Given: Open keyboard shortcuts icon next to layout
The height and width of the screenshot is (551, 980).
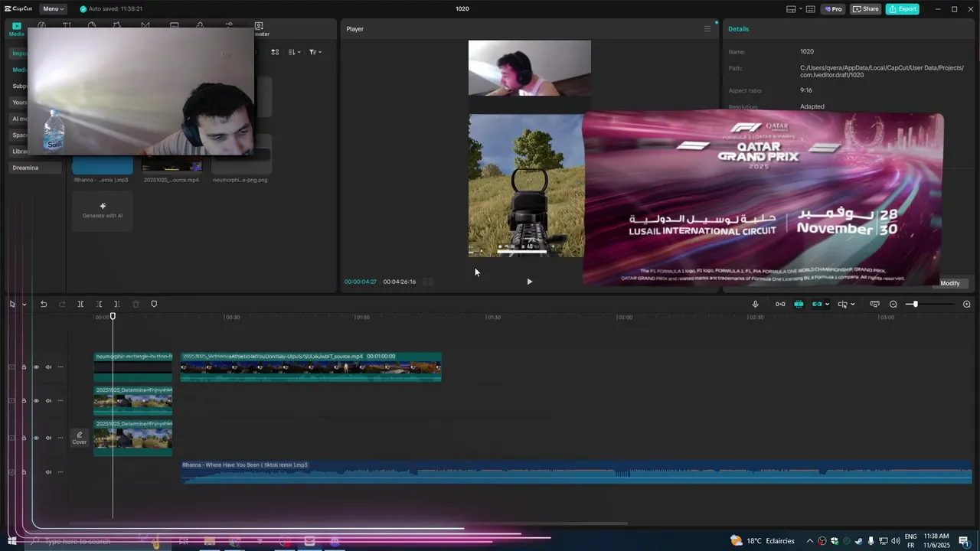Looking at the screenshot, I should point(810,9).
